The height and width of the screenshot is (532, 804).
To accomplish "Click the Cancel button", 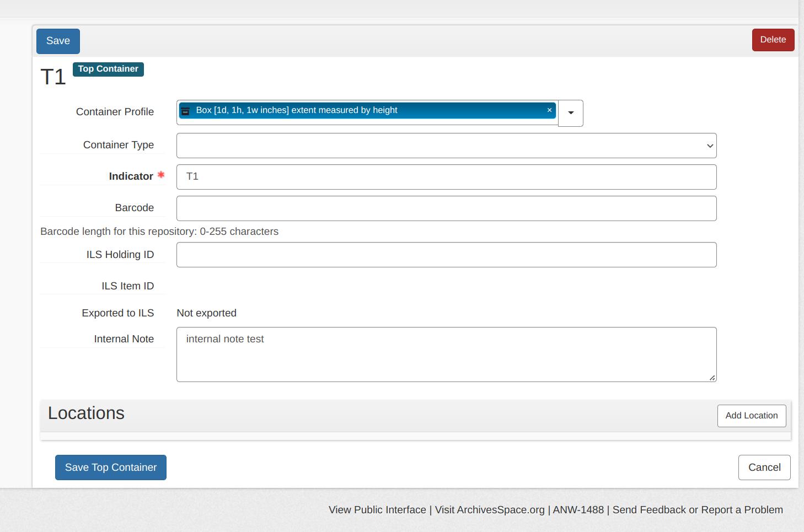I will click(764, 467).
